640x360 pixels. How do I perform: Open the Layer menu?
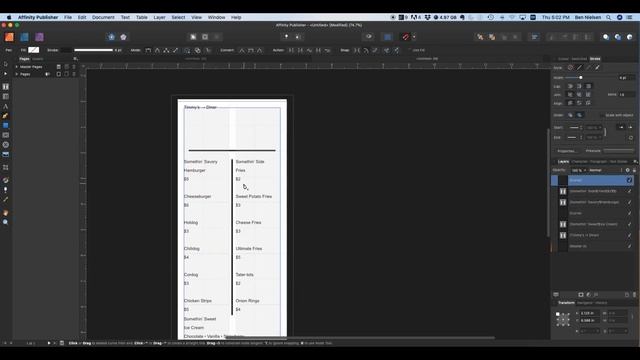tap(159, 18)
